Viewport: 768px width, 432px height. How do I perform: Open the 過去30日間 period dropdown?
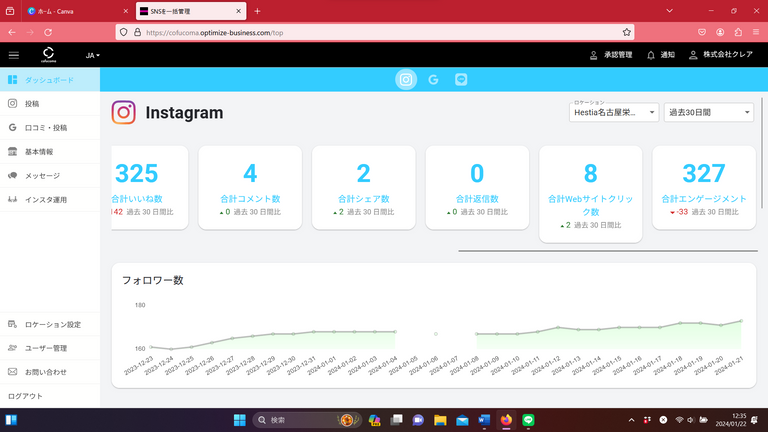point(708,113)
